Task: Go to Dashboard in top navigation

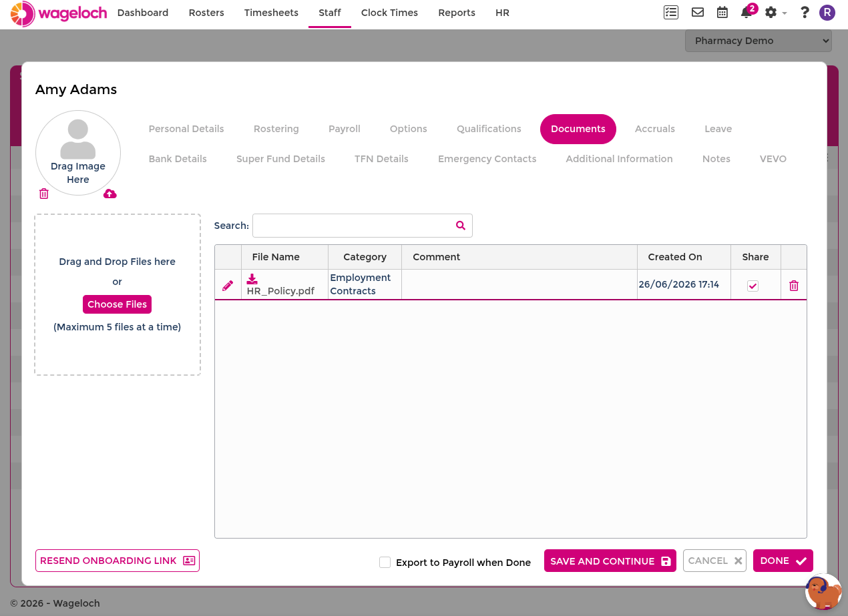Action: pyautogui.click(x=143, y=13)
